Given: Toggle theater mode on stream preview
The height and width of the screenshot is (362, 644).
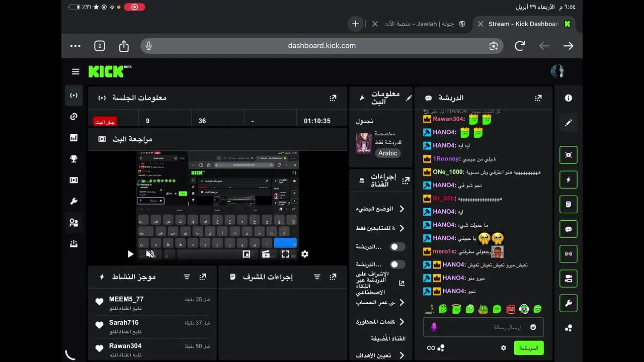Looking at the screenshot, I should [266, 254].
